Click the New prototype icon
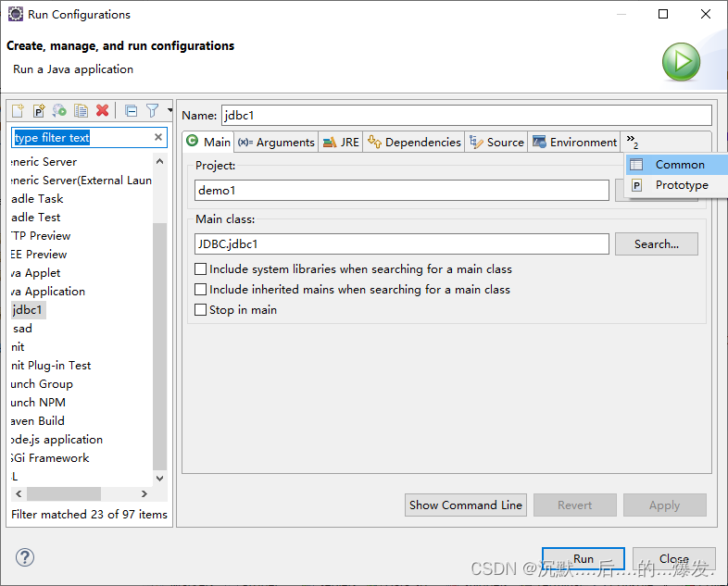Image resolution: width=728 pixels, height=586 pixels. 39,110
